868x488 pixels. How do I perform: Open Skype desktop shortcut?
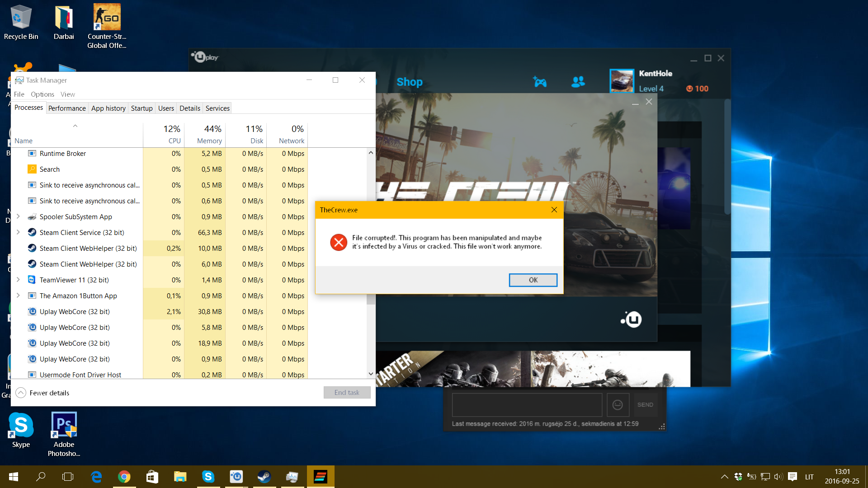[21, 430]
